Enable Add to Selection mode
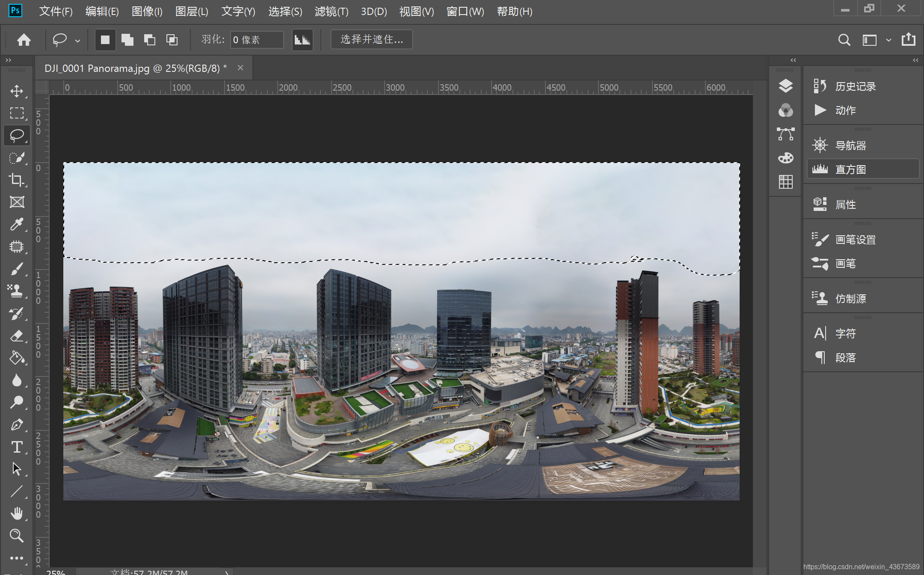Viewport: 924px width, 575px height. 127,40
